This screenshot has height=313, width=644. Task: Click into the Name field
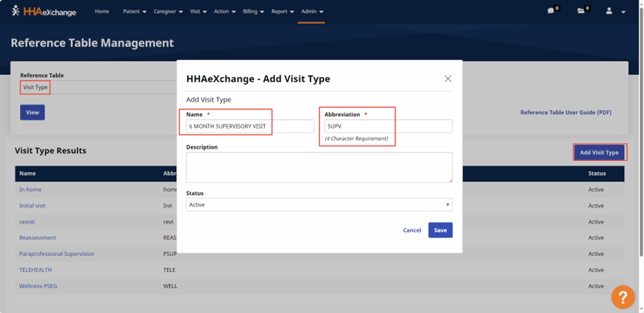tap(250, 127)
